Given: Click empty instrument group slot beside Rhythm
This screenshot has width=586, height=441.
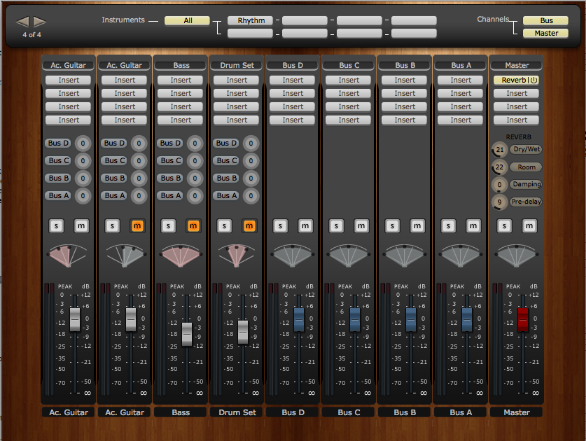Looking at the screenshot, I should click(305, 20).
